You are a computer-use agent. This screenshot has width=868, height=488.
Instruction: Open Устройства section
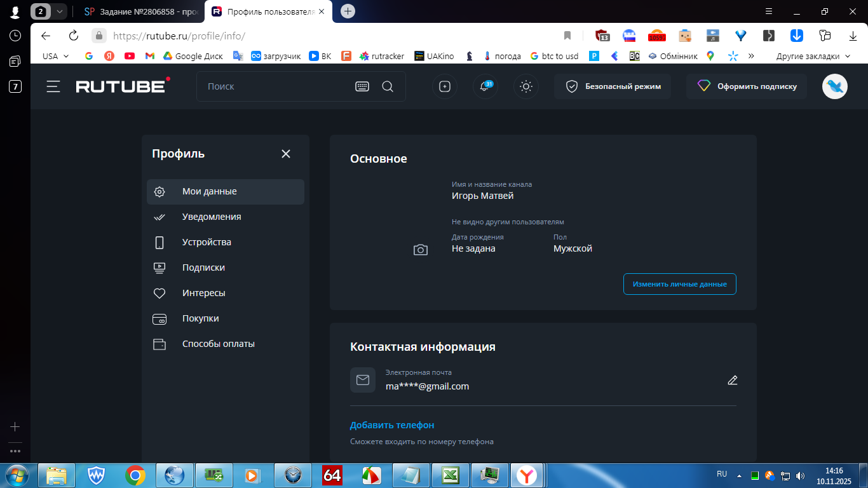click(x=226, y=242)
